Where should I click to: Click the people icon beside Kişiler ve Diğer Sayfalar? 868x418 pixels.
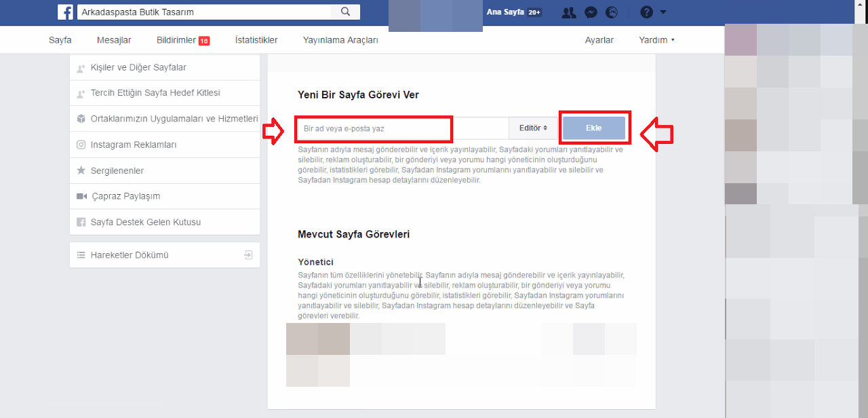point(81,68)
